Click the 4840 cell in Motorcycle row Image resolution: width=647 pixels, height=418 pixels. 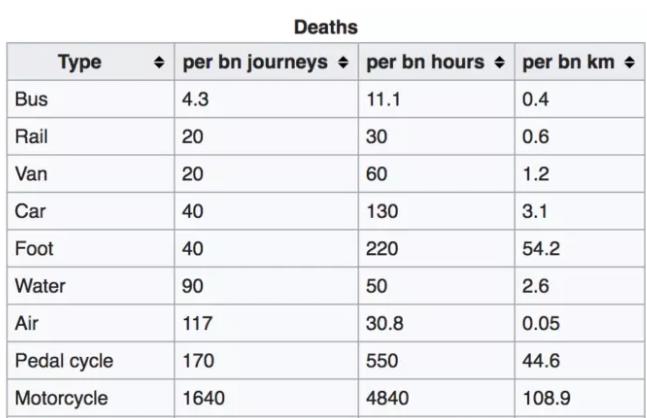(387, 398)
